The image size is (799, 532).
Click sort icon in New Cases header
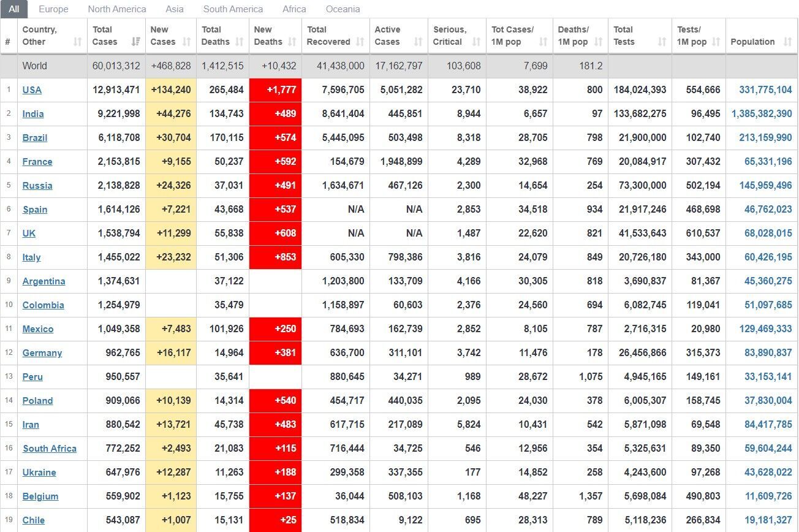187,42
